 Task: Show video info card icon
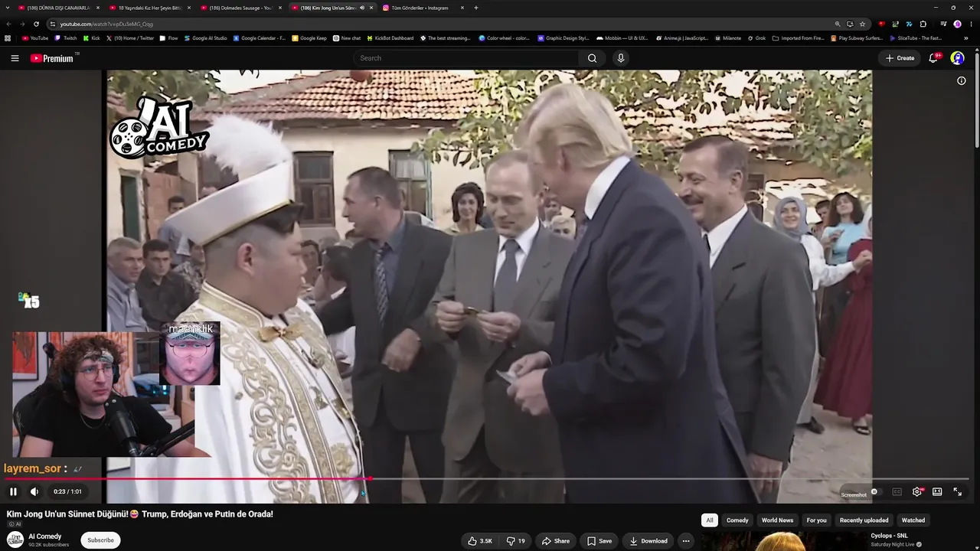tap(962, 80)
